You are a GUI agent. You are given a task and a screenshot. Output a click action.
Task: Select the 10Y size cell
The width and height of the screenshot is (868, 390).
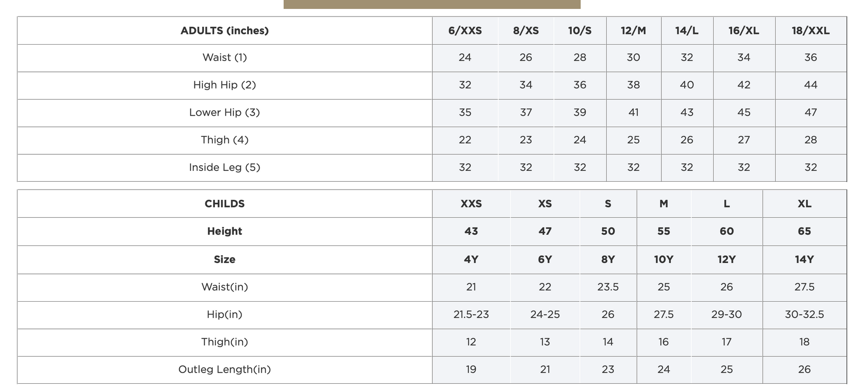click(x=663, y=259)
